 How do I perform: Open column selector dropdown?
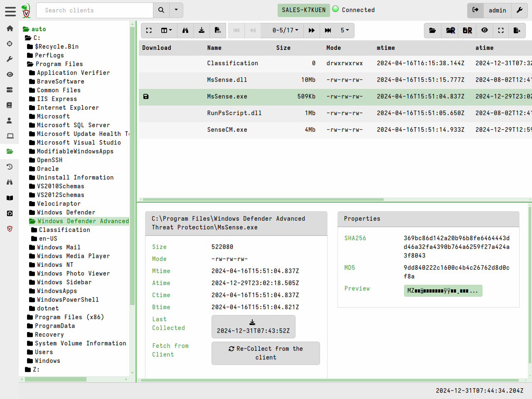(167, 30)
